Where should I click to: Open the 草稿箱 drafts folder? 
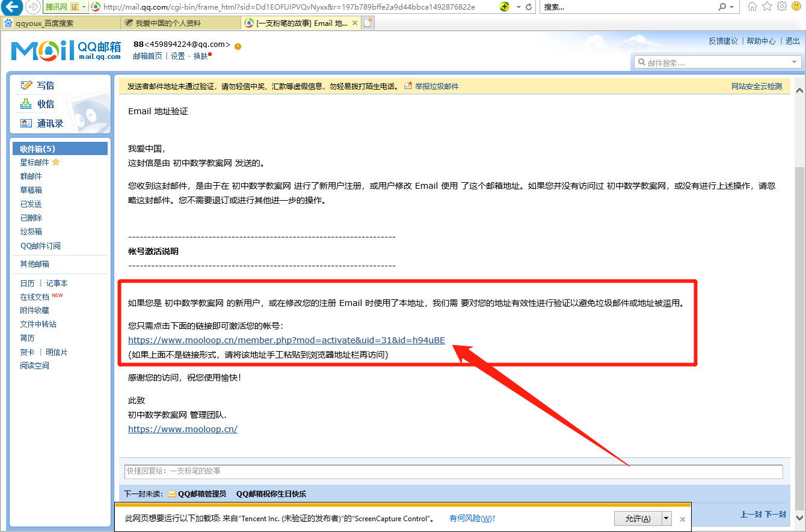(x=31, y=190)
